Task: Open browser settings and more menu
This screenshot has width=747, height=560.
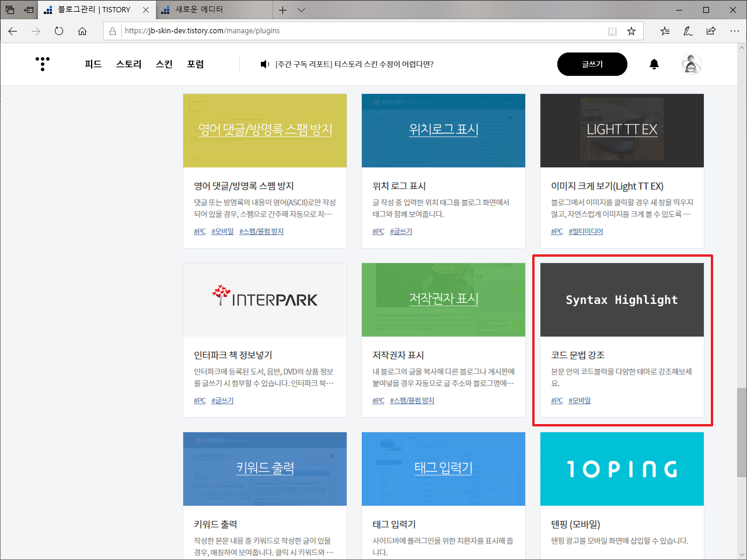Action: (x=734, y=32)
